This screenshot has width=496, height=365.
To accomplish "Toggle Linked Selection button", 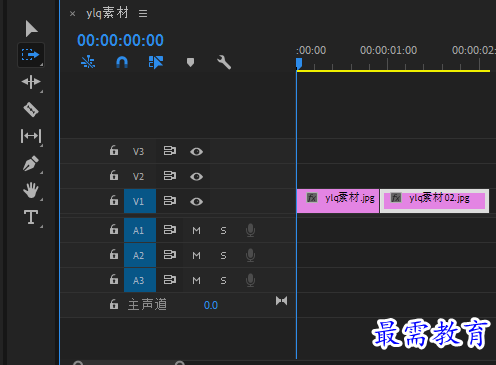I will 156,62.
